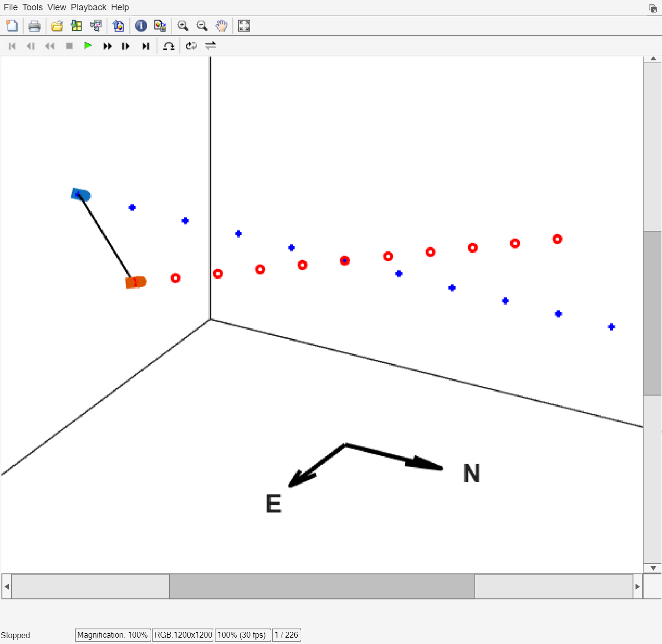
Task: Click the vertical scrollbar thumb
Action: 653,313
